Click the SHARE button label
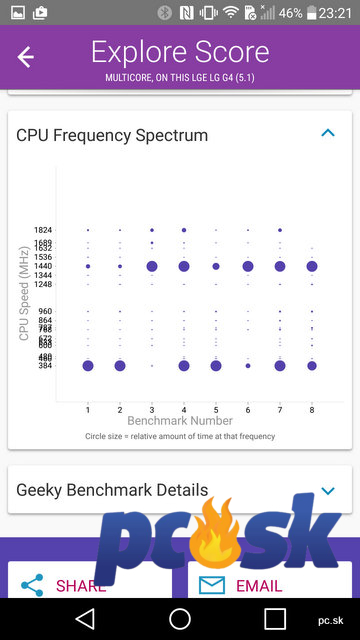Viewport: 360px width, 640px height. click(x=81, y=586)
